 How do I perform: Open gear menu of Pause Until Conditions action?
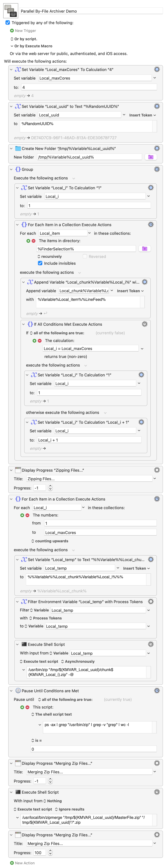tap(157, 691)
